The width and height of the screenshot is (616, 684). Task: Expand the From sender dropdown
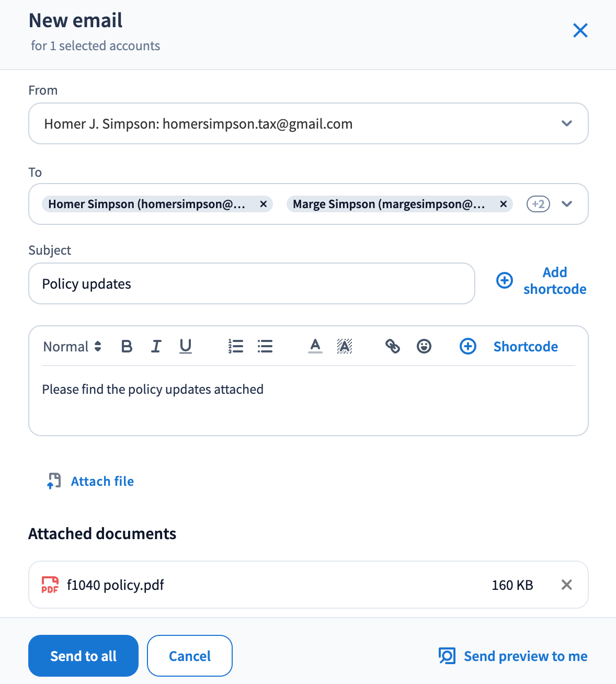click(567, 123)
